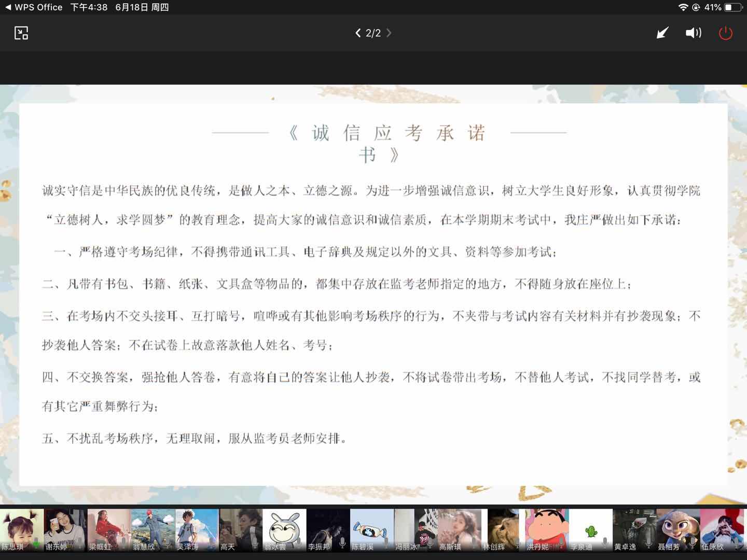
Task: Toggle the speaker volume icon
Action: [693, 33]
